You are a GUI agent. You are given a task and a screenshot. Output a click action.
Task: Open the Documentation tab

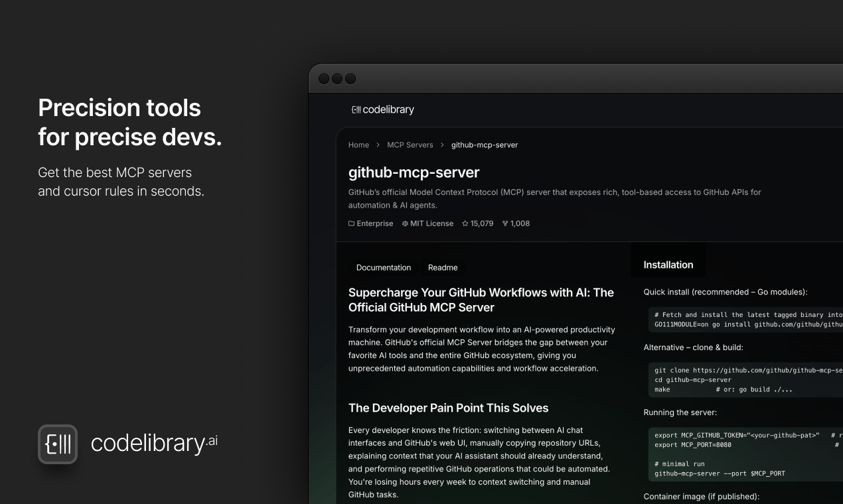[384, 267]
